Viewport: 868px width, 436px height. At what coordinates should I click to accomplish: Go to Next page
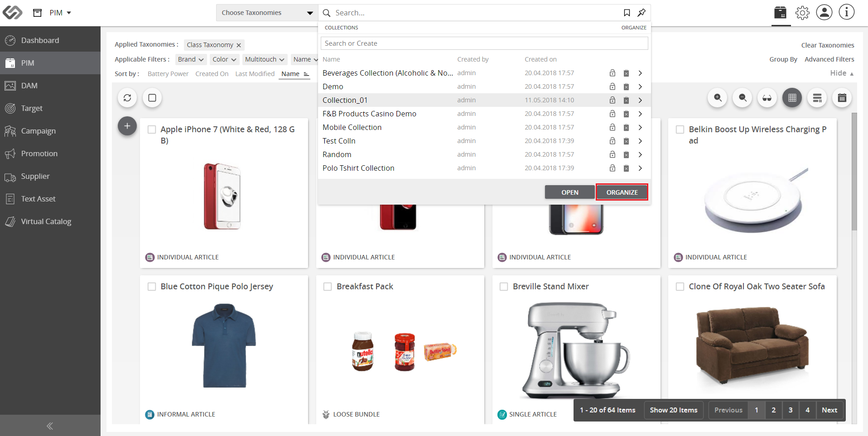coord(829,410)
